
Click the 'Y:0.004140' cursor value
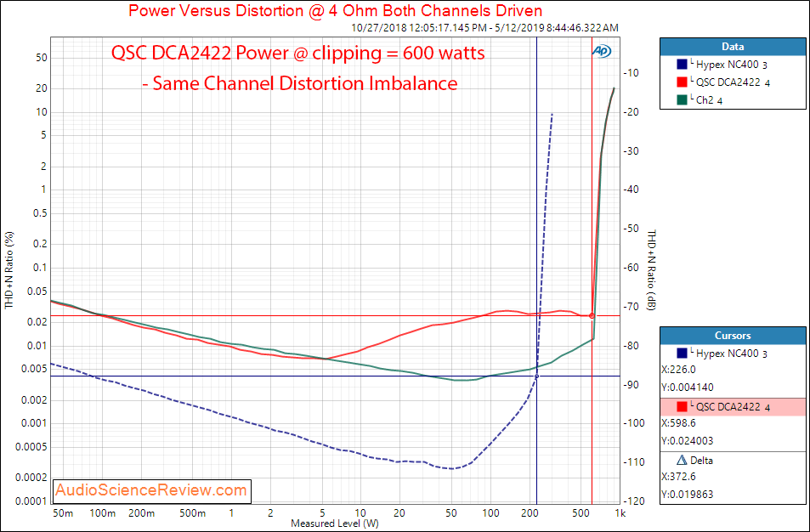[x=688, y=388]
